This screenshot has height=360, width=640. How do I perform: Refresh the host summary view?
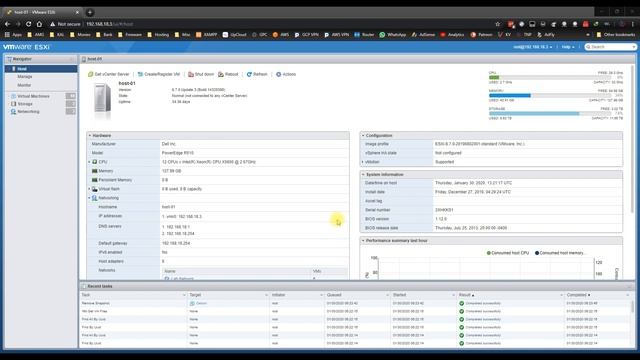point(257,74)
